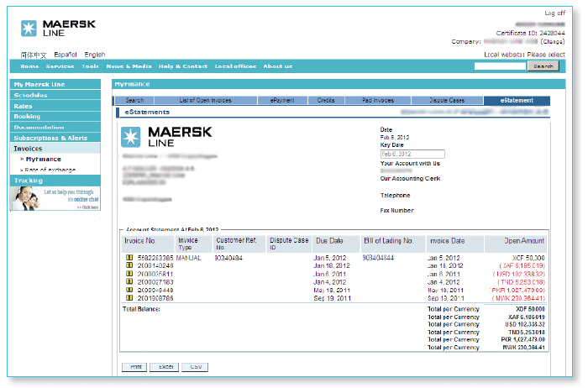588x388 pixels.
Task: Click the Excel export button
Action: pos(165,367)
